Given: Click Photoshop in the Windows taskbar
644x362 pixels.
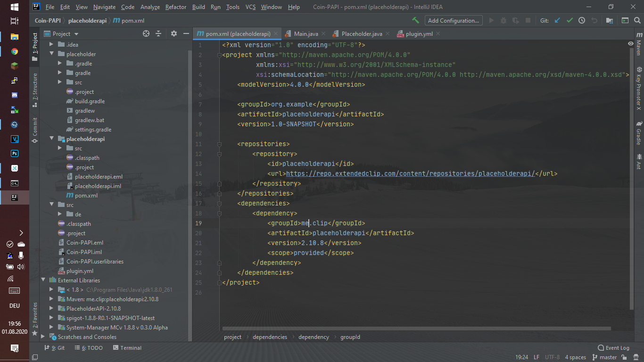Looking at the screenshot, I should pos(15,154).
